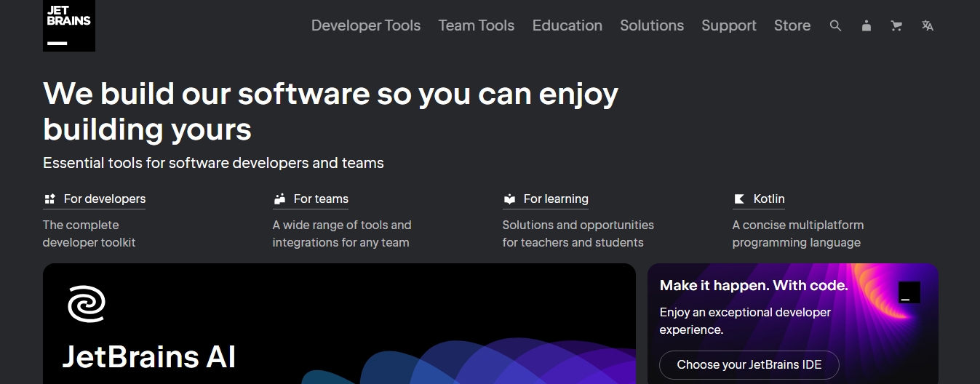Click the JetBrains logo in header
This screenshot has width=980, height=384.
coord(68,25)
